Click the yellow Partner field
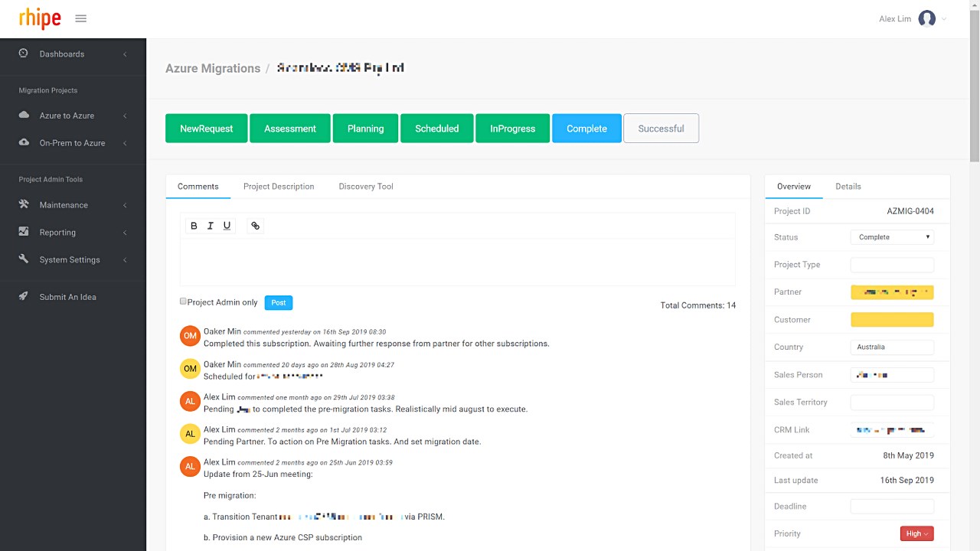The image size is (980, 551). (892, 292)
